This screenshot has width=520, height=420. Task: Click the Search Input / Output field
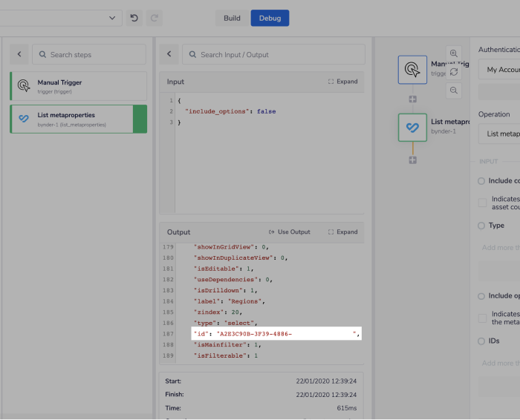click(x=273, y=54)
